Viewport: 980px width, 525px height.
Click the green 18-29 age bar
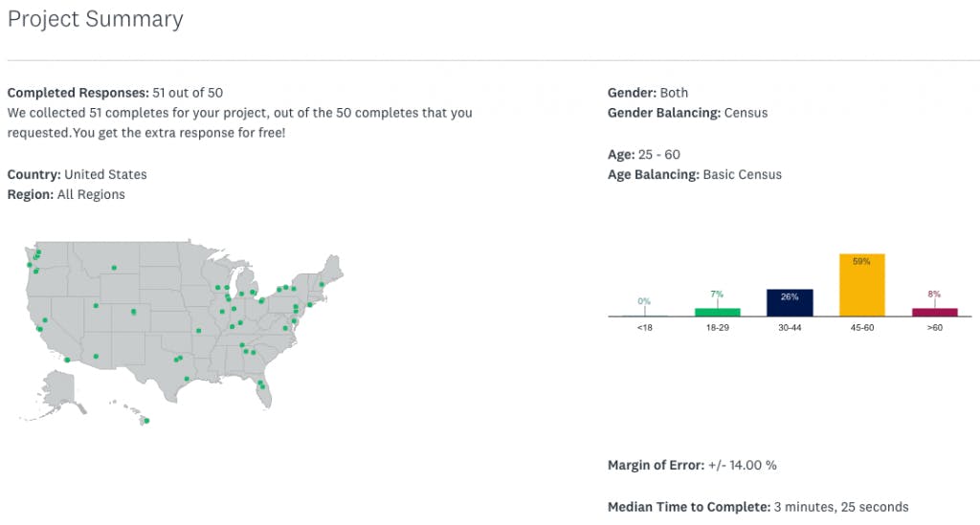[x=718, y=312]
